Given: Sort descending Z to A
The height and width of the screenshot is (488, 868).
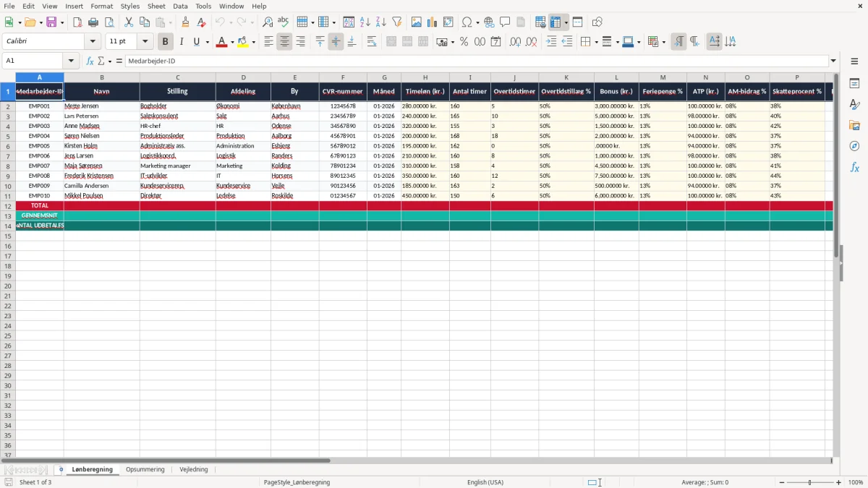Looking at the screenshot, I should (381, 22).
